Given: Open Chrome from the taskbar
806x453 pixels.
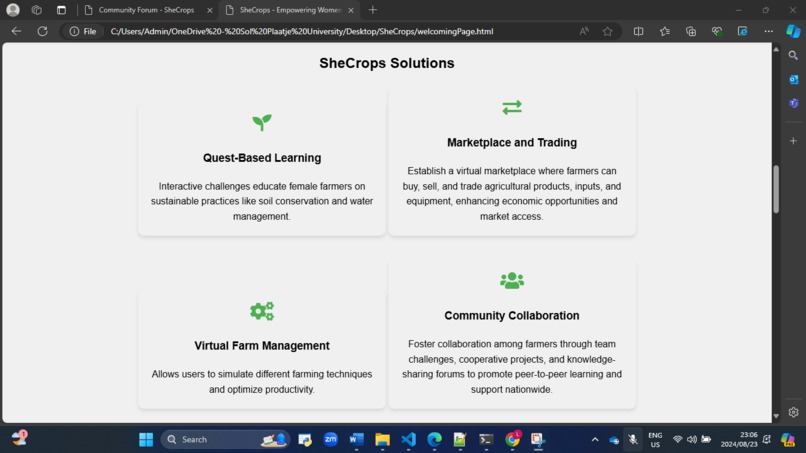Looking at the screenshot, I should (x=512, y=439).
